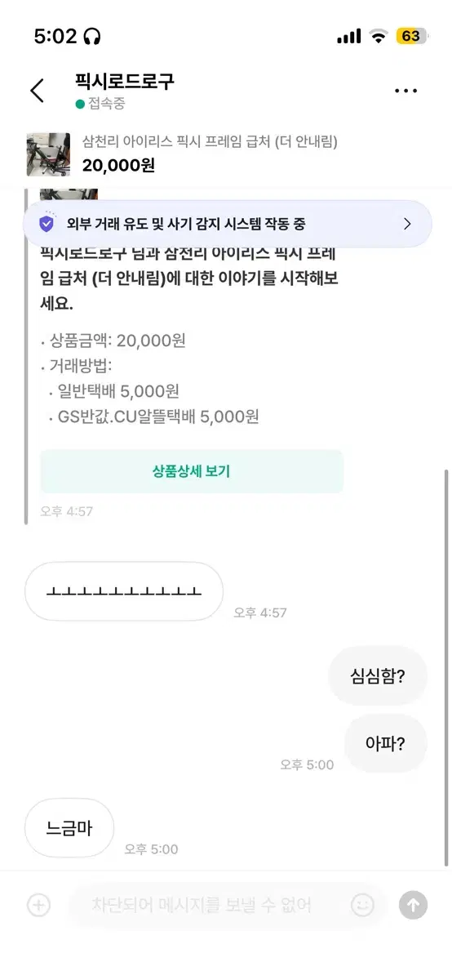Image resolution: width=452 pixels, height=980 pixels.
Task: Tap the 20,000원 price in header
Action: pos(118,165)
